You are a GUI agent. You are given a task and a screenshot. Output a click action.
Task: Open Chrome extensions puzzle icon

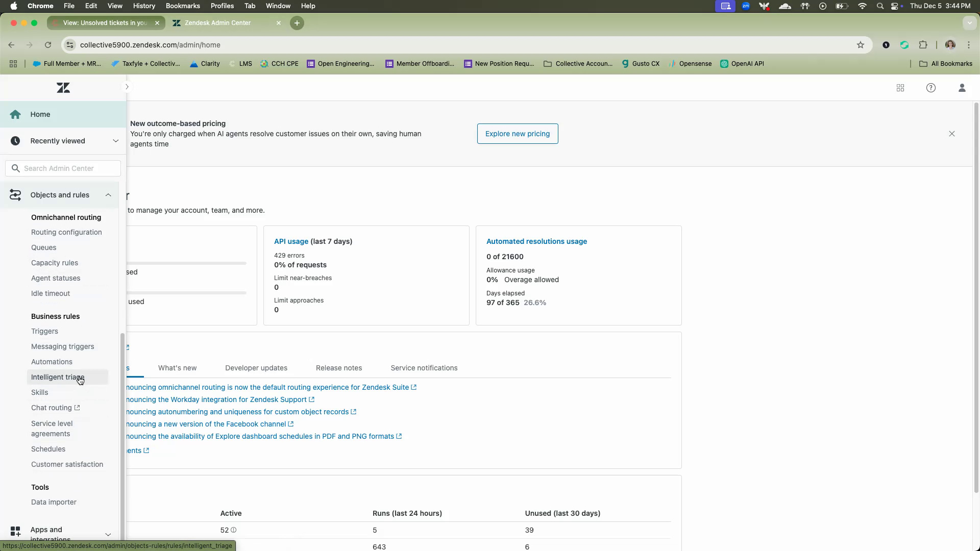[x=923, y=45]
